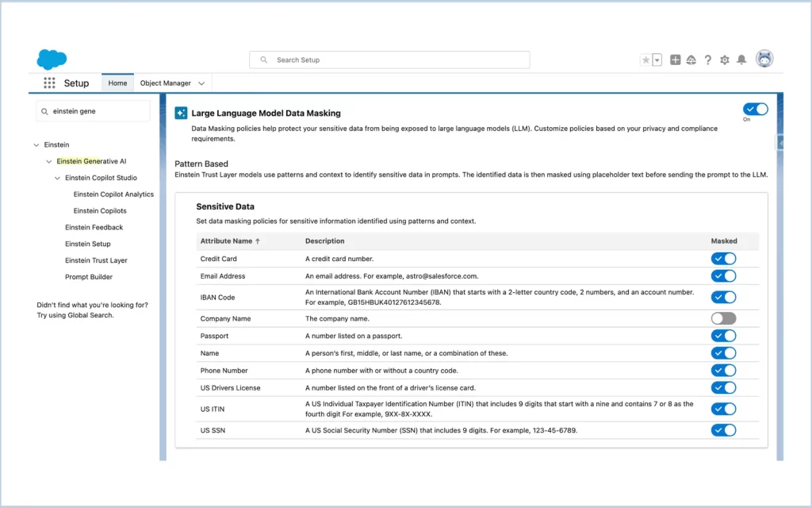Select Einstein Generative AI in sidebar

click(91, 161)
